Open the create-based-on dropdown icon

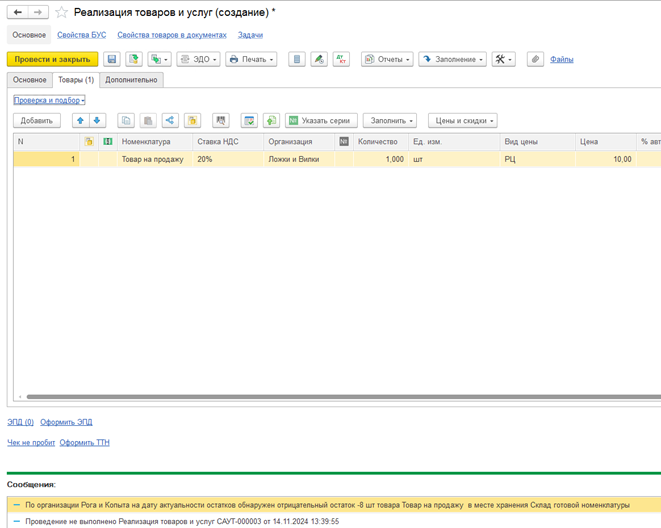pos(159,59)
